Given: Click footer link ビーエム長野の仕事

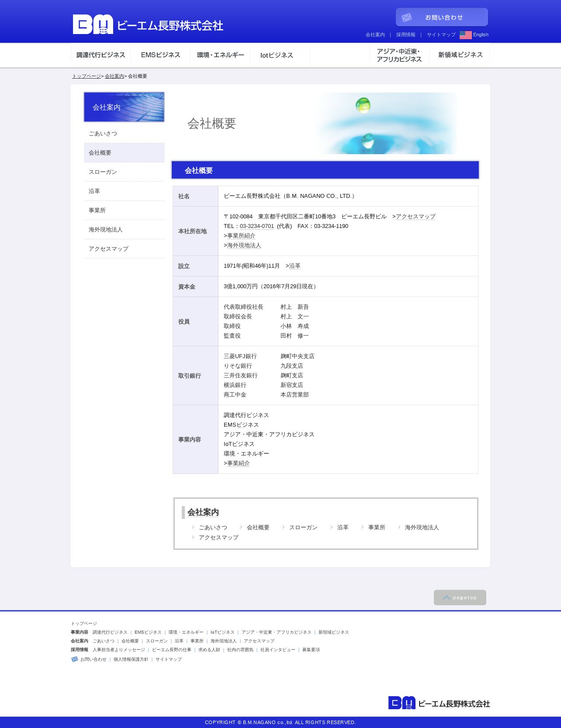Looking at the screenshot, I should tap(172, 650).
